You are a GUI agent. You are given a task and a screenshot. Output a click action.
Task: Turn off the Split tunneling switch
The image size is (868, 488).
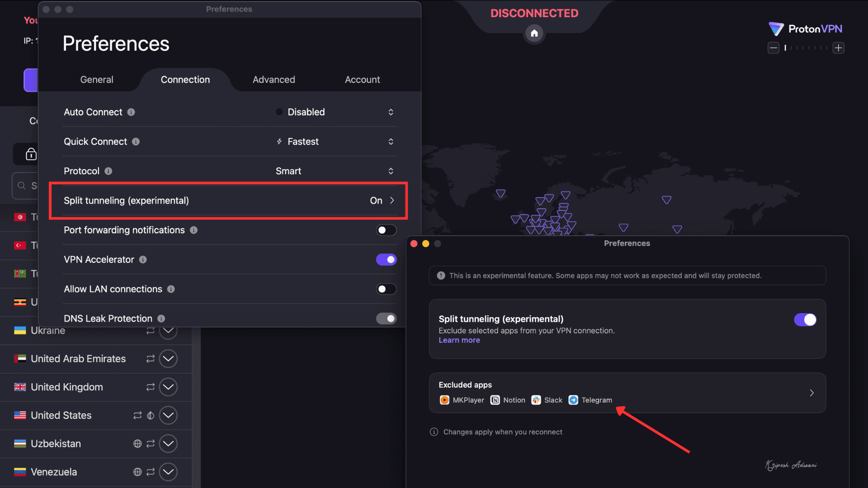coord(805,320)
